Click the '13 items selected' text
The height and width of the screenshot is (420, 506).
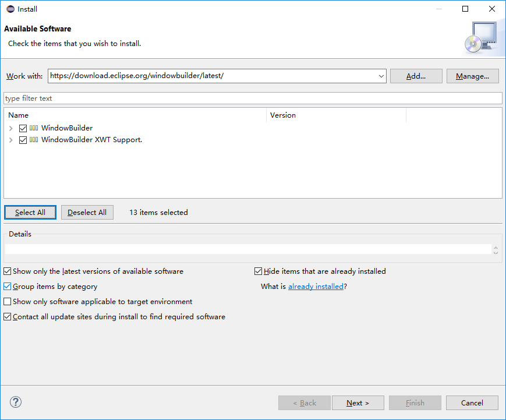pyautogui.click(x=158, y=213)
